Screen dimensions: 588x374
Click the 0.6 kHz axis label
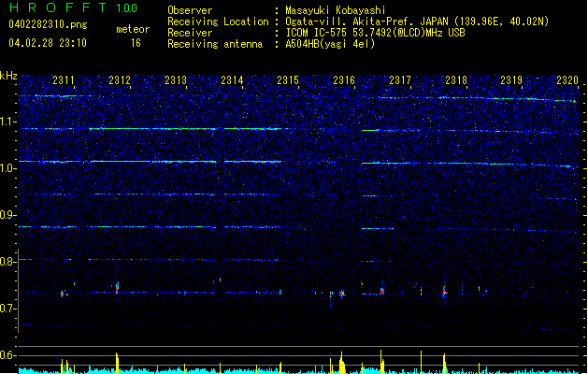(x=8, y=355)
